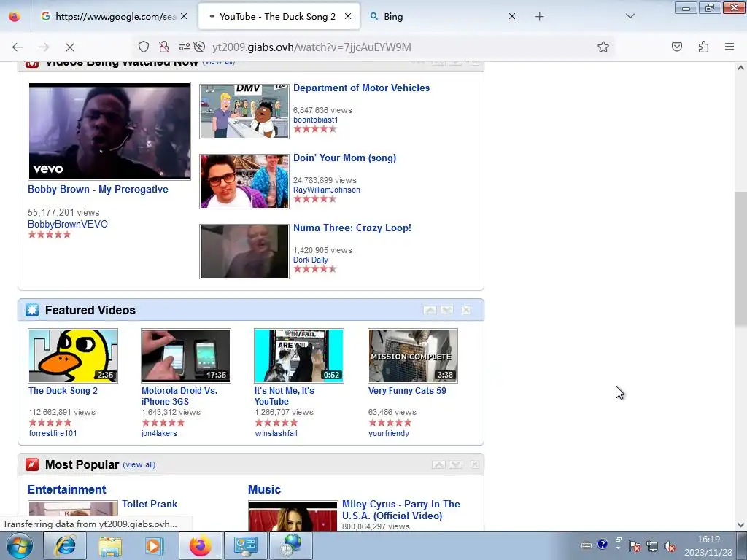This screenshot has width=747, height=560.
Task: Close the Bing tab
Action: click(x=512, y=16)
